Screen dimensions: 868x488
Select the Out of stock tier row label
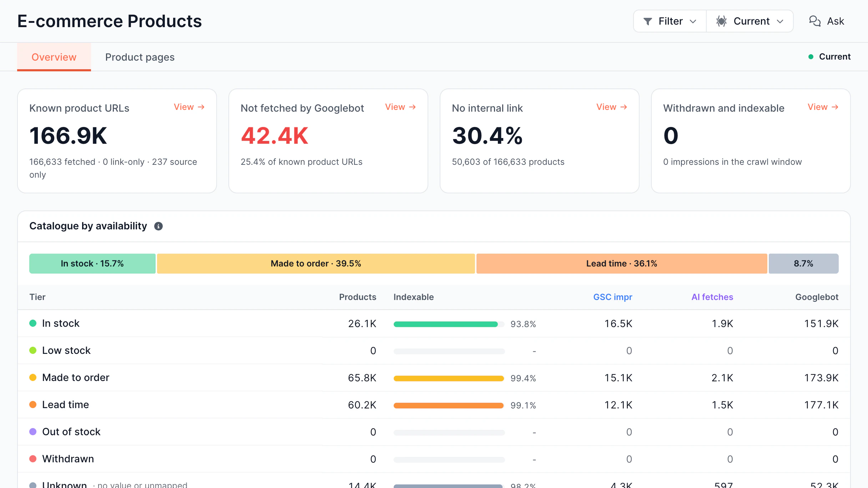71,432
